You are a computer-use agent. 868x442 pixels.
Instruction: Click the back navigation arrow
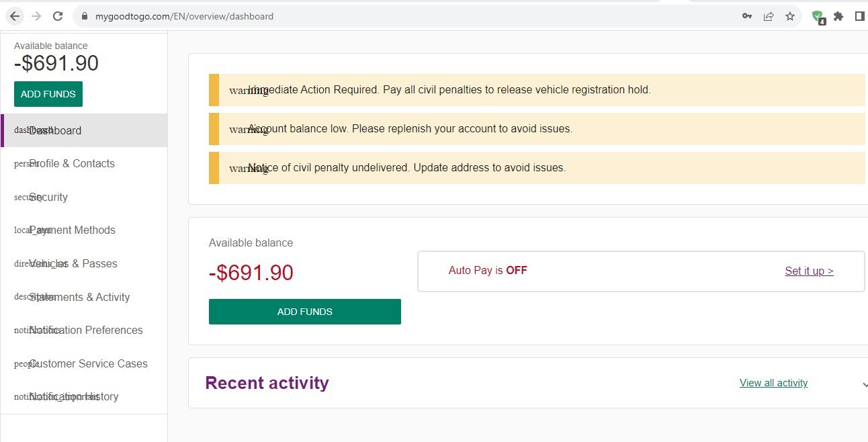point(14,15)
